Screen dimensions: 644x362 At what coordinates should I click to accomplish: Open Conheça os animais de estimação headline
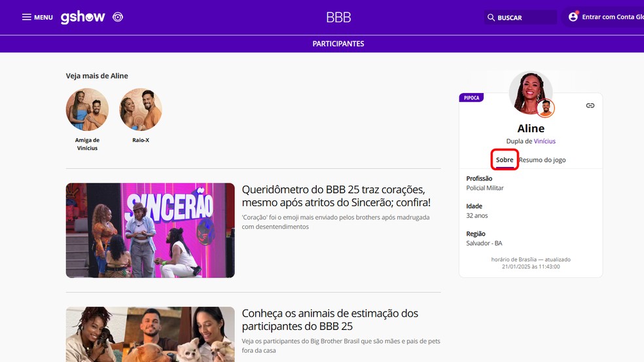[x=330, y=319]
